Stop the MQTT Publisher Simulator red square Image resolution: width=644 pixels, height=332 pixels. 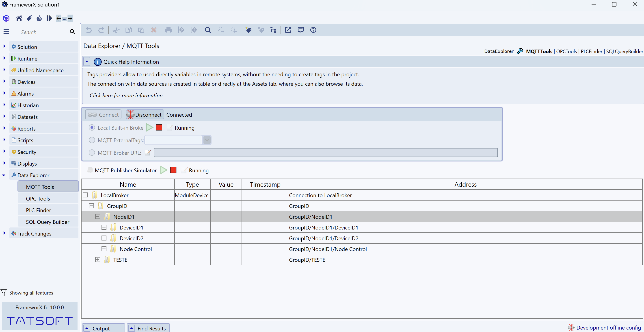(173, 170)
